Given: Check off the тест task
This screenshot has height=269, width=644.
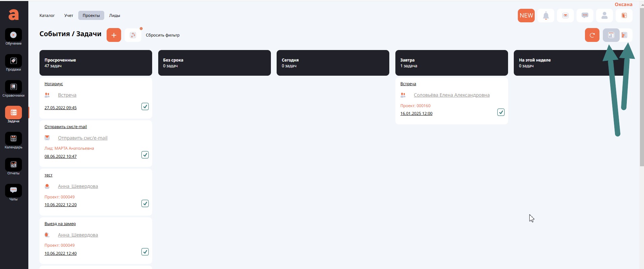Looking at the screenshot, I should coord(145,203).
